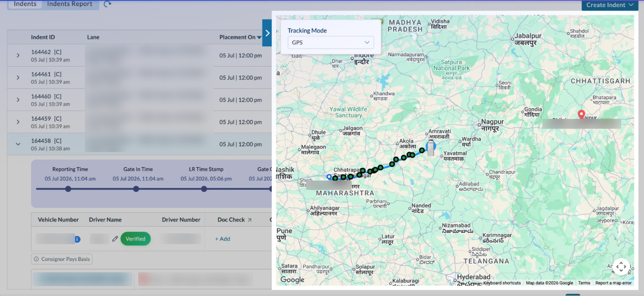
Task: Click the Driver Number column header
Action: coord(181,220)
